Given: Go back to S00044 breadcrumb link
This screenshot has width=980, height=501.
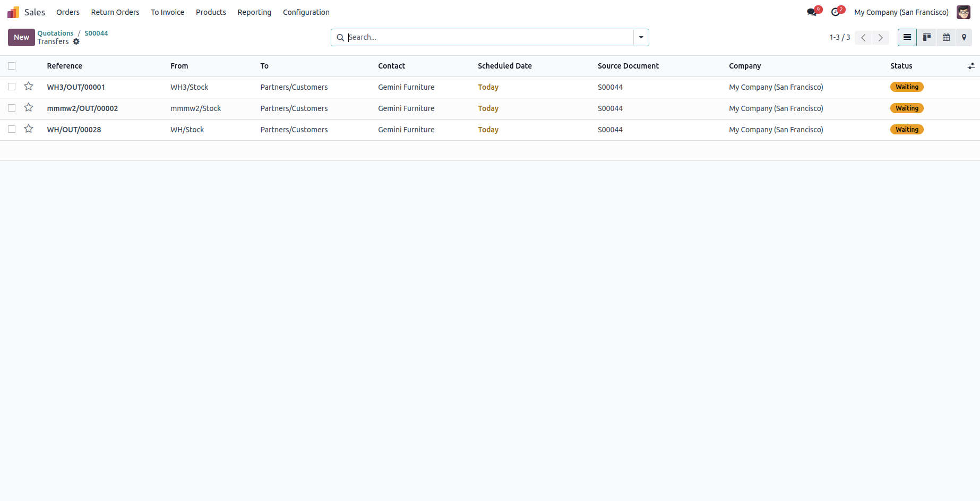Looking at the screenshot, I should (96, 33).
